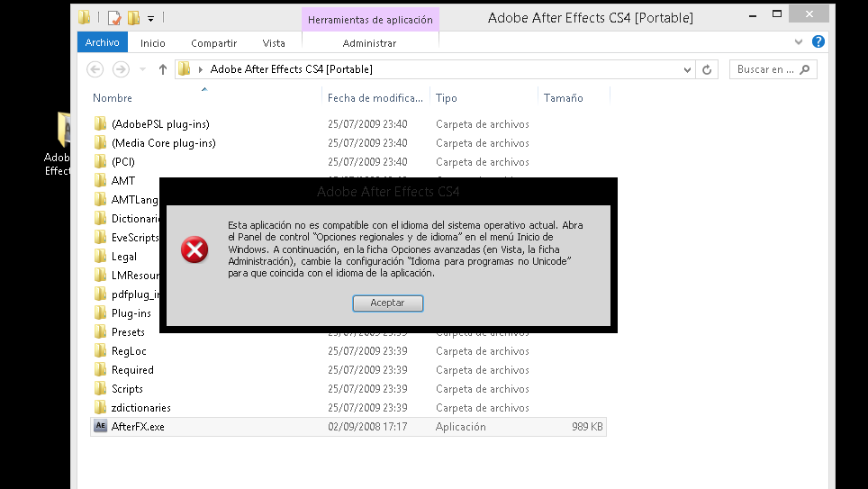Click 02/09/2008 17:17 date cell

click(367, 427)
